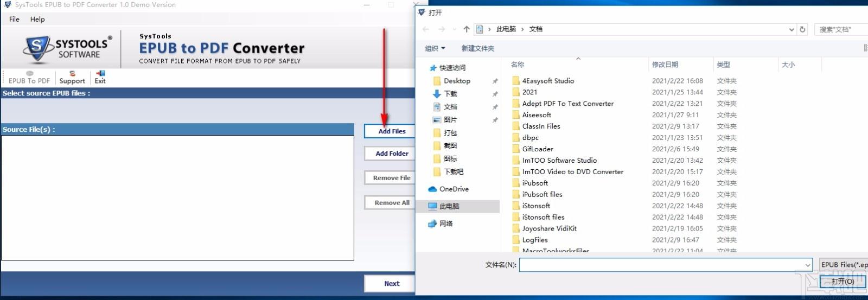868x300 pixels.
Task: Select 网络 in the navigation pane
Action: [446, 224]
